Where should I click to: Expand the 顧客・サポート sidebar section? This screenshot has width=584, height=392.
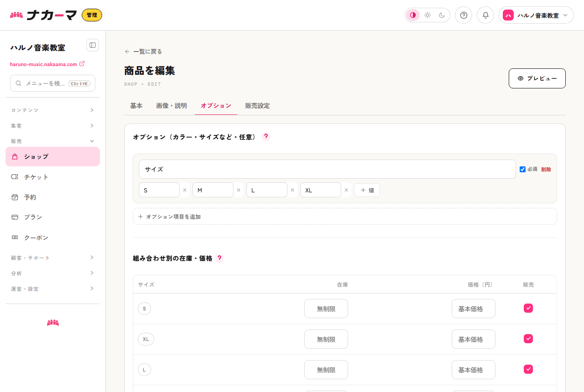pyautogui.click(x=52, y=258)
